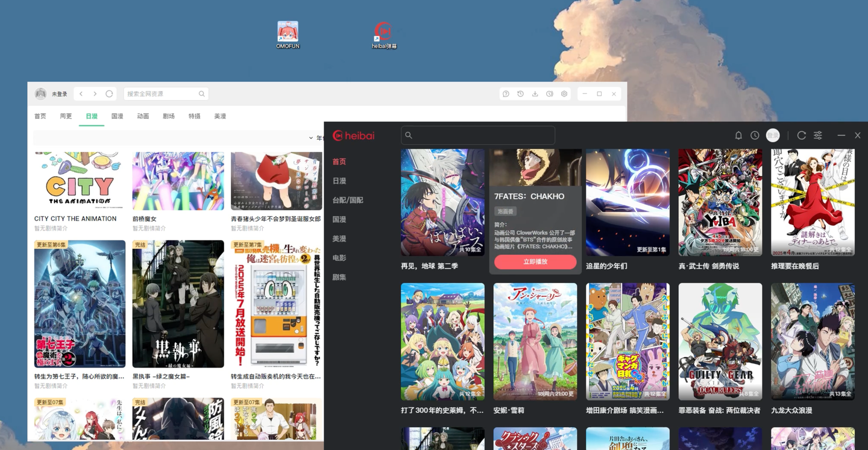Click title CITY CITY THE ANIMATION

(x=75, y=219)
